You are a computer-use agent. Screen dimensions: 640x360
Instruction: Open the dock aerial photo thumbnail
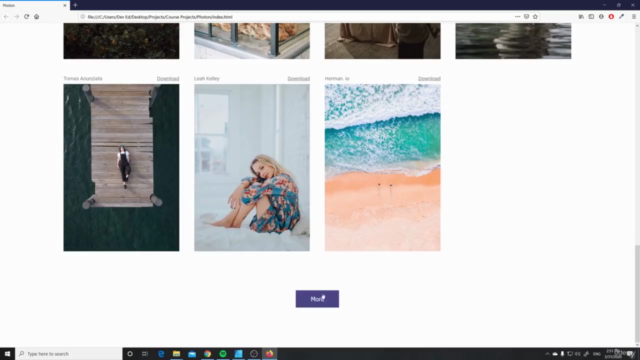coord(121,167)
